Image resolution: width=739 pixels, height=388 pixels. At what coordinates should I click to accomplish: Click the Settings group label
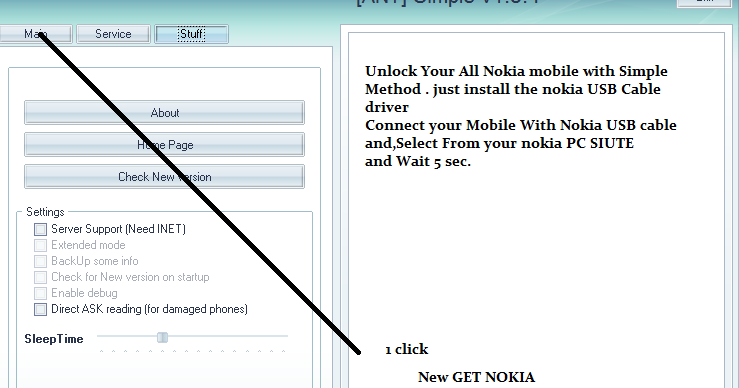point(45,212)
